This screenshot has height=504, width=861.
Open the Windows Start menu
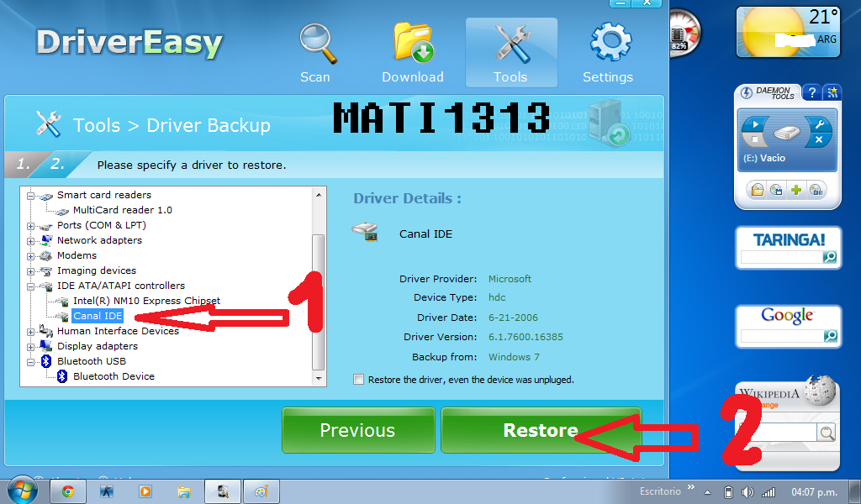(x=22, y=491)
